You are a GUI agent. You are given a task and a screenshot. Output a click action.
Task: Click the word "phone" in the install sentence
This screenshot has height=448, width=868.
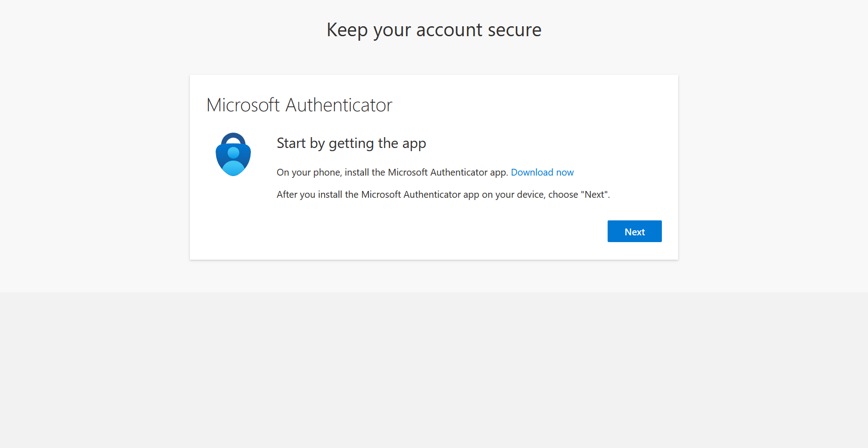point(327,172)
